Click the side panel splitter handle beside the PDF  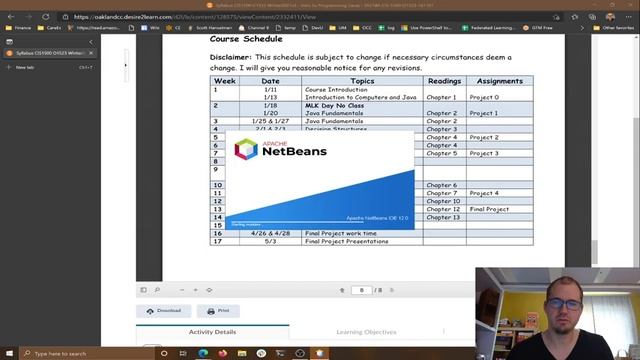point(126,65)
